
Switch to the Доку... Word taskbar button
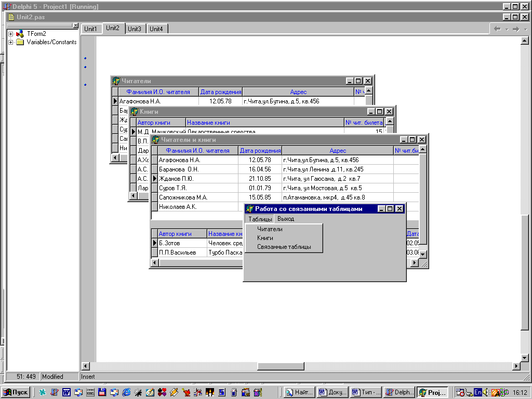(x=332, y=392)
